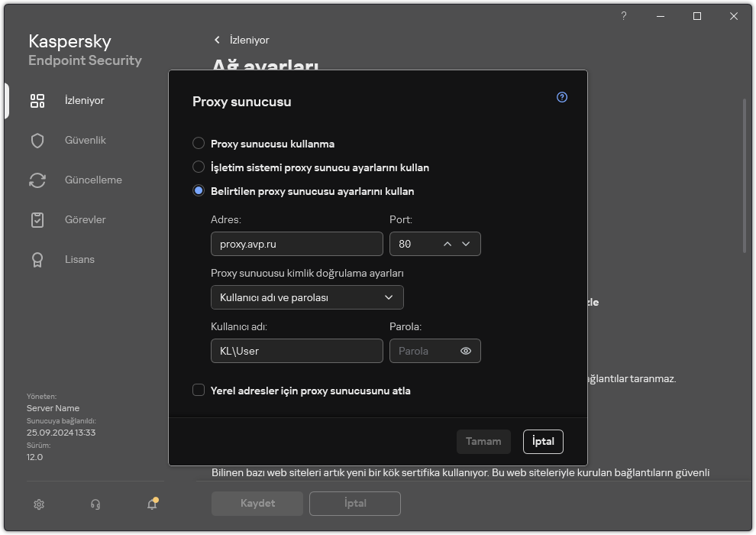Open the Güncelleme update icon
Screen dimensions: 756x535
tap(37, 180)
